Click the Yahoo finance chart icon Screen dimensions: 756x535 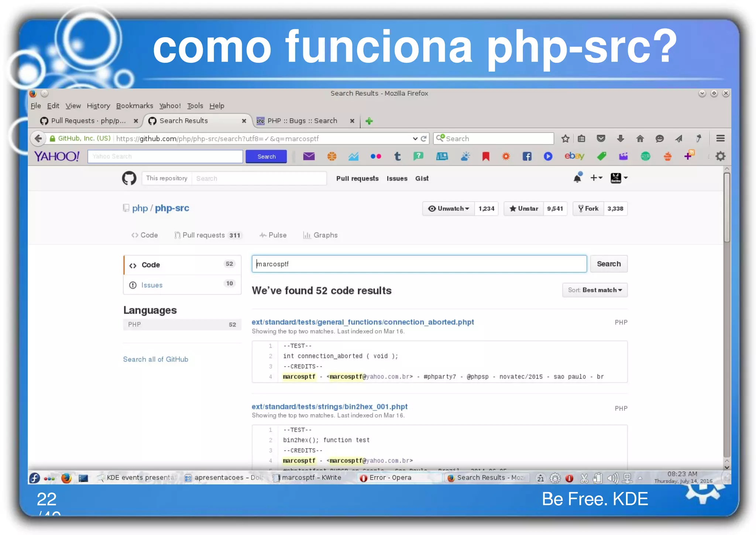[x=353, y=156]
